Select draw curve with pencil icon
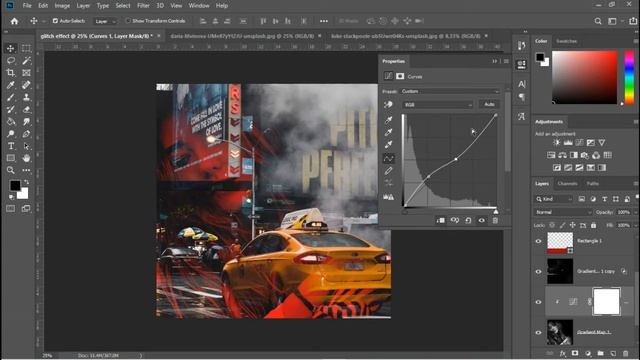This screenshot has width=640, height=360. (388, 171)
